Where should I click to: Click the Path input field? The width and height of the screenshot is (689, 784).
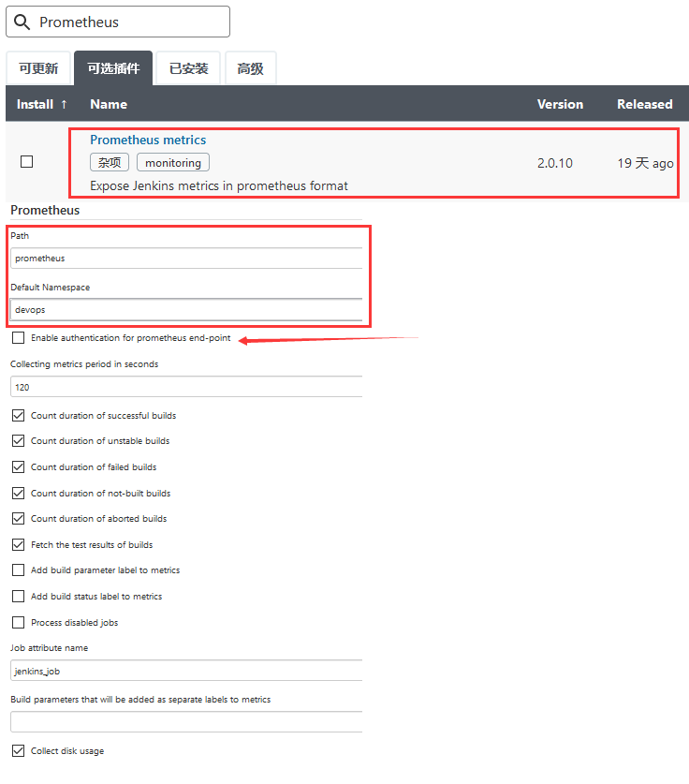click(186, 258)
